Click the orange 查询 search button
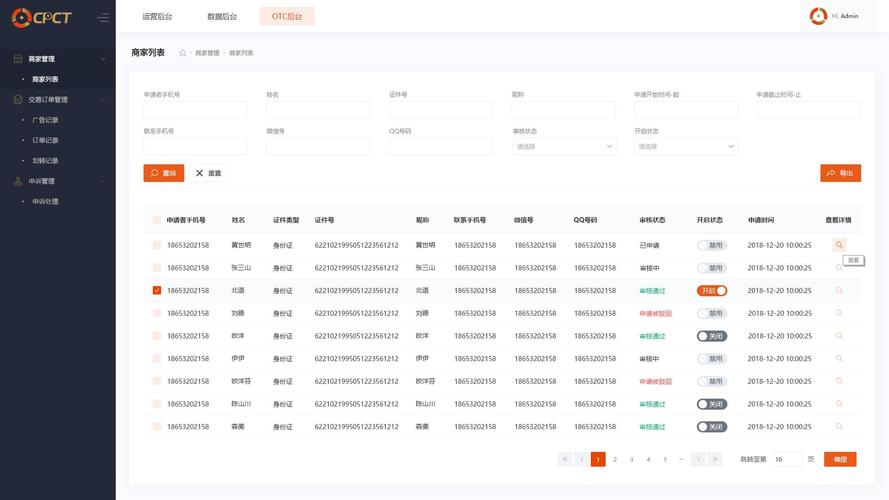The width and height of the screenshot is (889, 500). pyautogui.click(x=164, y=173)
